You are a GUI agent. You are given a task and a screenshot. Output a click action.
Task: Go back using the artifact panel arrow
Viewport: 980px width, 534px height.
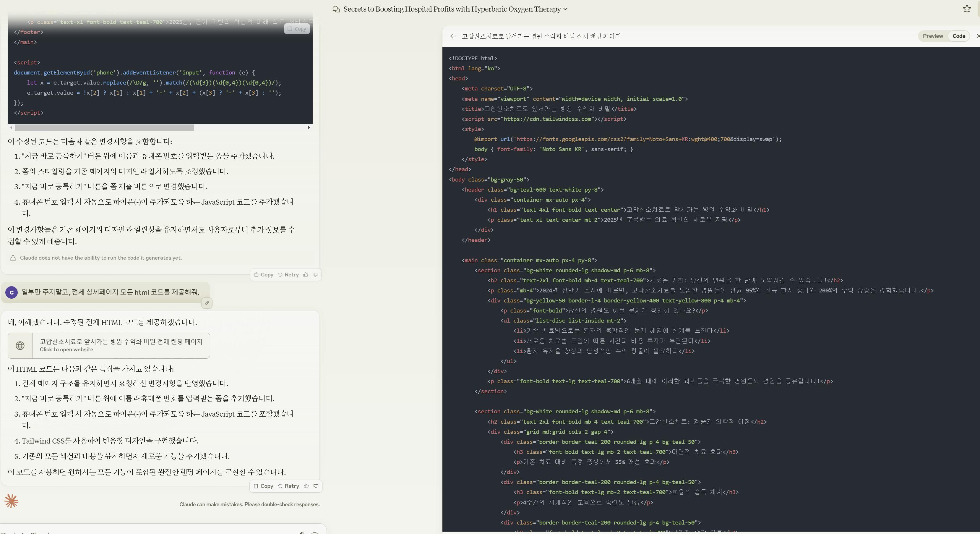[453, 36]
